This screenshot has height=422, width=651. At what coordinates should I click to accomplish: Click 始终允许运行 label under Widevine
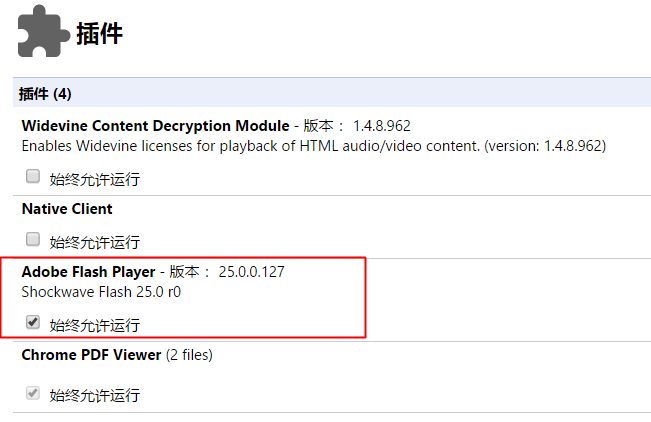[95, 179]
